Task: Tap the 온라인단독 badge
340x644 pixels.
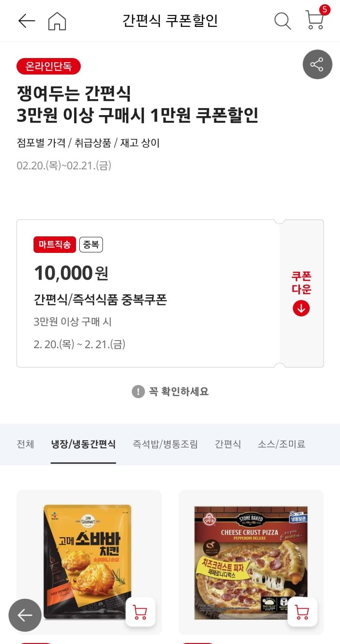Action: (49, 67)
